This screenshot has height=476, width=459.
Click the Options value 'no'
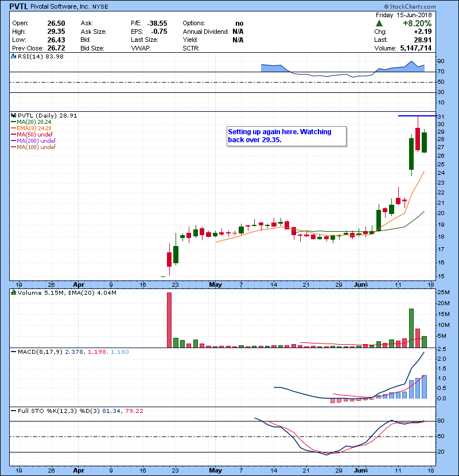tap(239, 24)
